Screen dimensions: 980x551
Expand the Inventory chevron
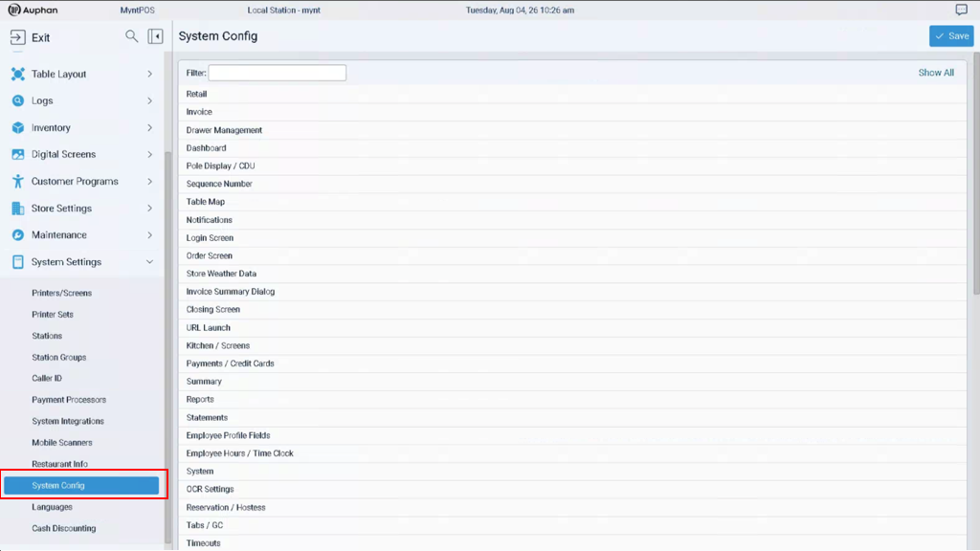click(x=150, y=127)
